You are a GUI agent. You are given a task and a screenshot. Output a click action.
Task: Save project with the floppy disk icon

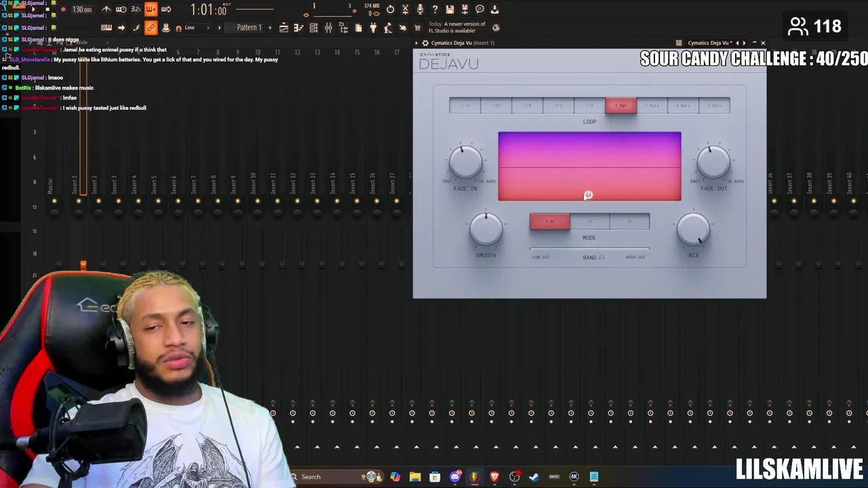click(x=450, y=9)
